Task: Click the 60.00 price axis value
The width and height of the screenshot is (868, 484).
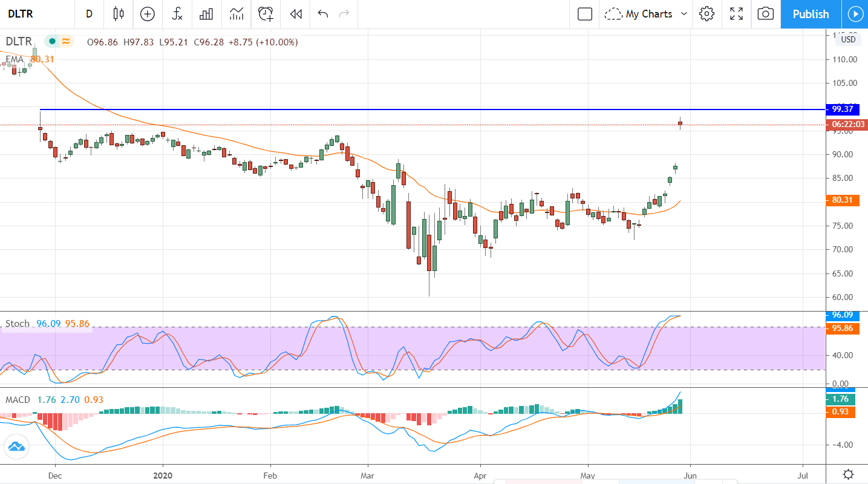Action: pos(843,297)
